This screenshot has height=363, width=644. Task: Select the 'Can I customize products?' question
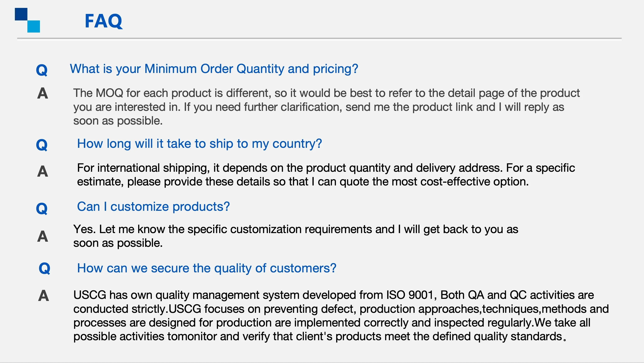click(x=153, y=207)
